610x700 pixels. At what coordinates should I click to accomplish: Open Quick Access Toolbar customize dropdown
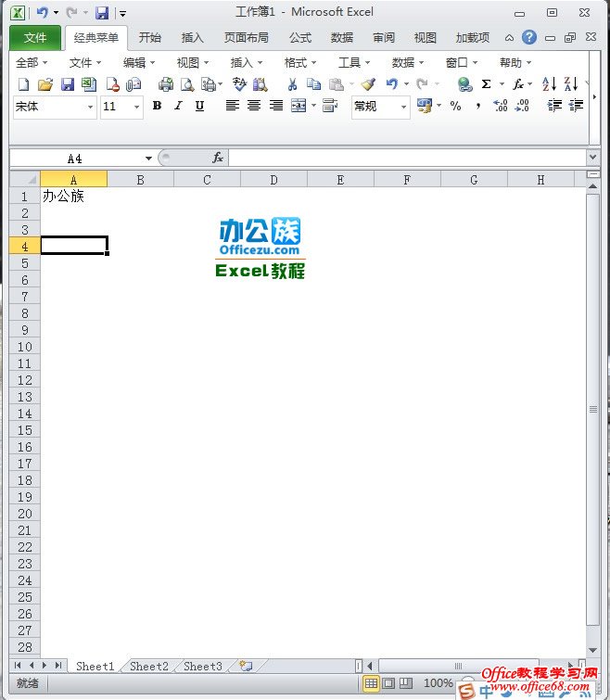pos(122,13)
